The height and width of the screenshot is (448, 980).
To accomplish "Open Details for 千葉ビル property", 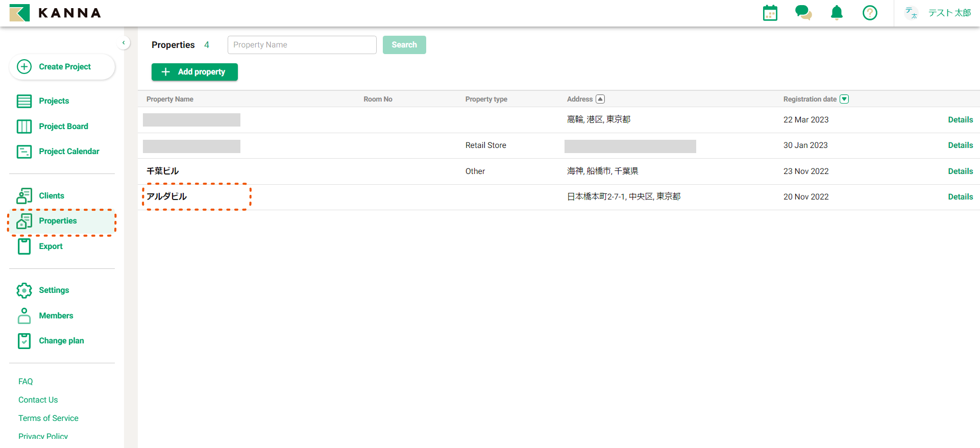I will (960, 171).
